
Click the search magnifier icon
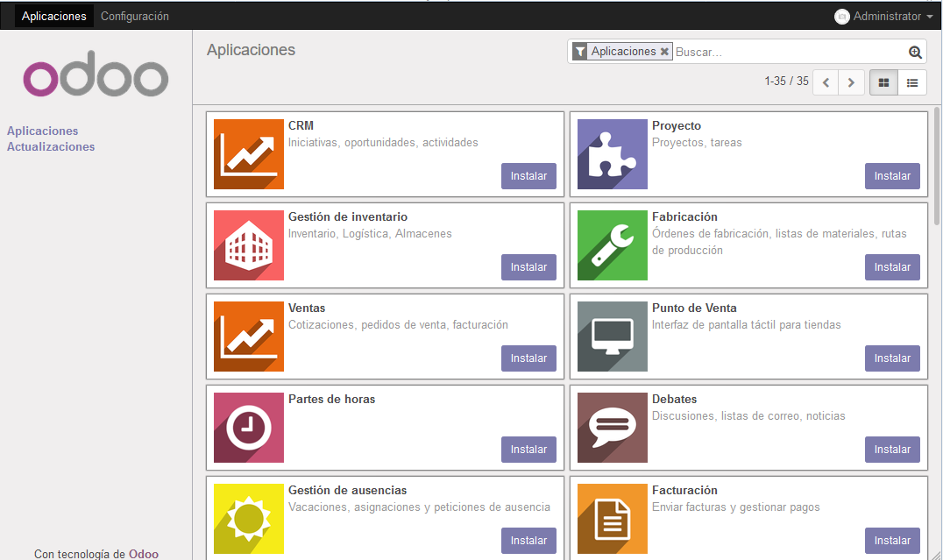tap(915, 53)
